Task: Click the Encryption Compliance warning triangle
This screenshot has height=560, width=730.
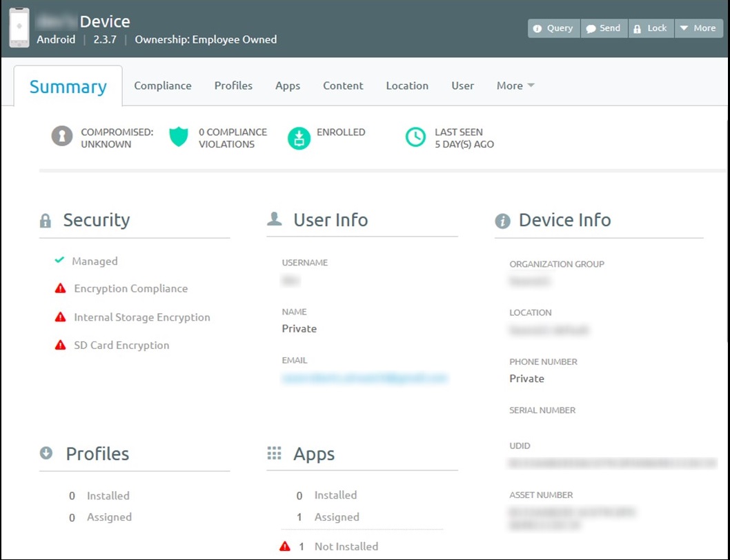Action: point(61,288)
